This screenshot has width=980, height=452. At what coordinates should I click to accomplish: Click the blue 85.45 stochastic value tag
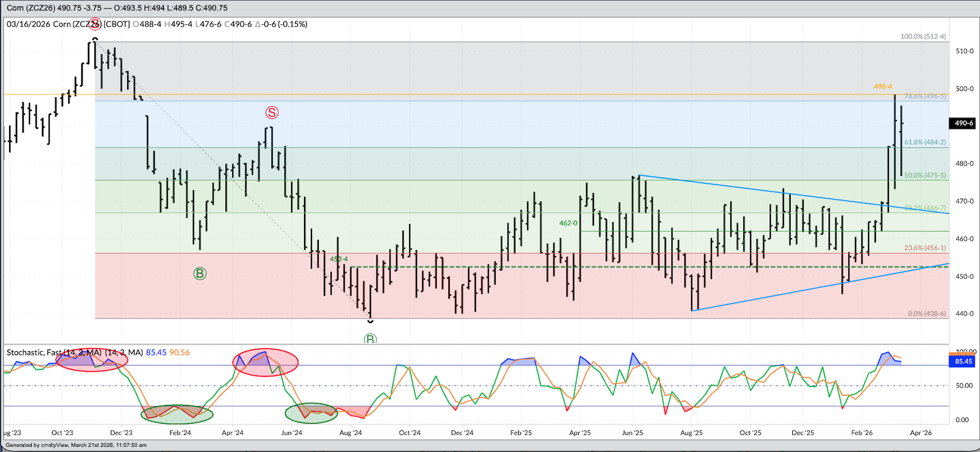coord(963,361)
